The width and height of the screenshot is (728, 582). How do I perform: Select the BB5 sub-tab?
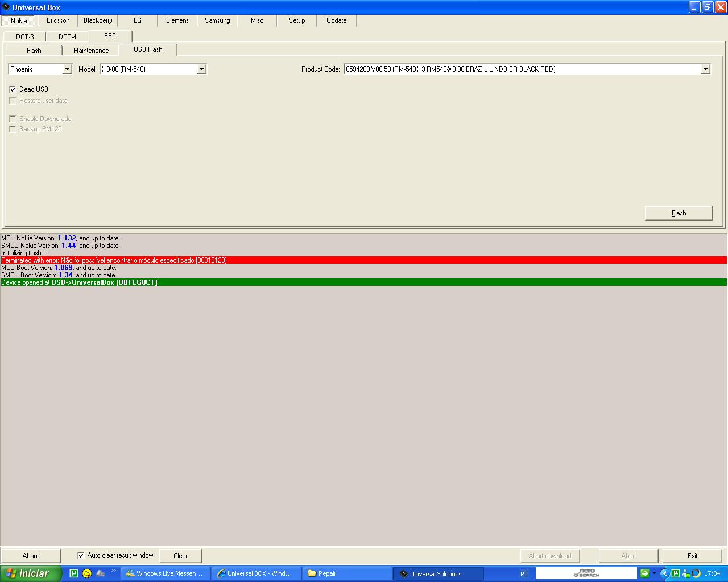110,36
